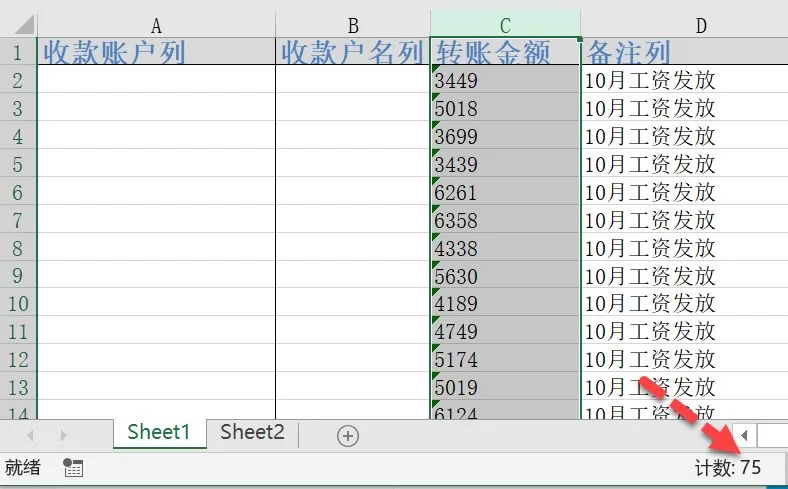The height and width of the screenshot is (489, 788).
Task: Click the row 10 header
Action: [x=18, y=303]
